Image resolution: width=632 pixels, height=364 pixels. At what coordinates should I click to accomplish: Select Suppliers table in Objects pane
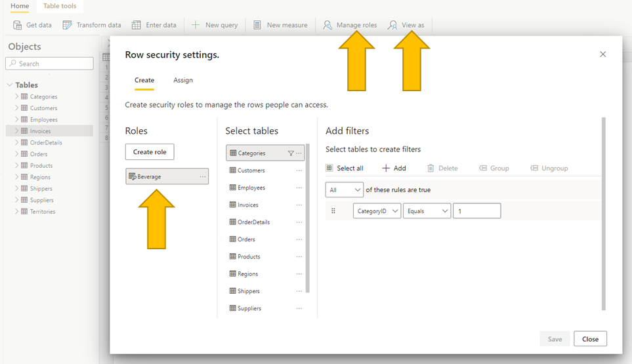[x=41, y=200]
